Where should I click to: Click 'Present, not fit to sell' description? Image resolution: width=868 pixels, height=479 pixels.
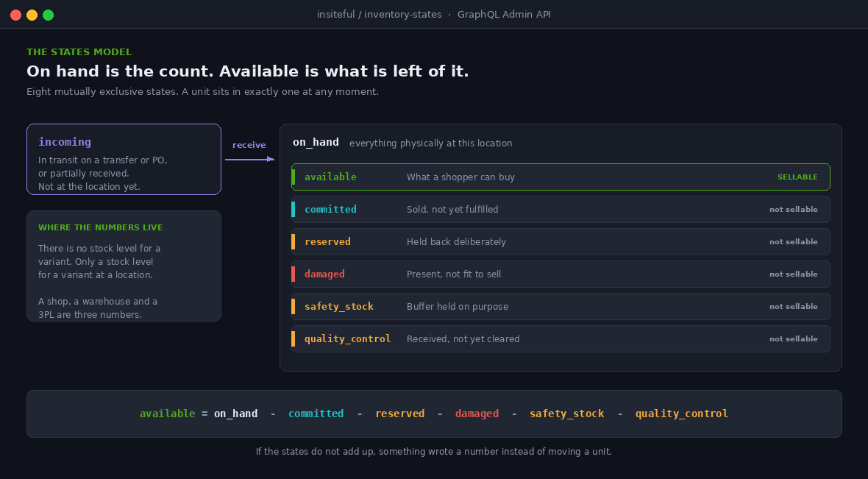point(454,274)
